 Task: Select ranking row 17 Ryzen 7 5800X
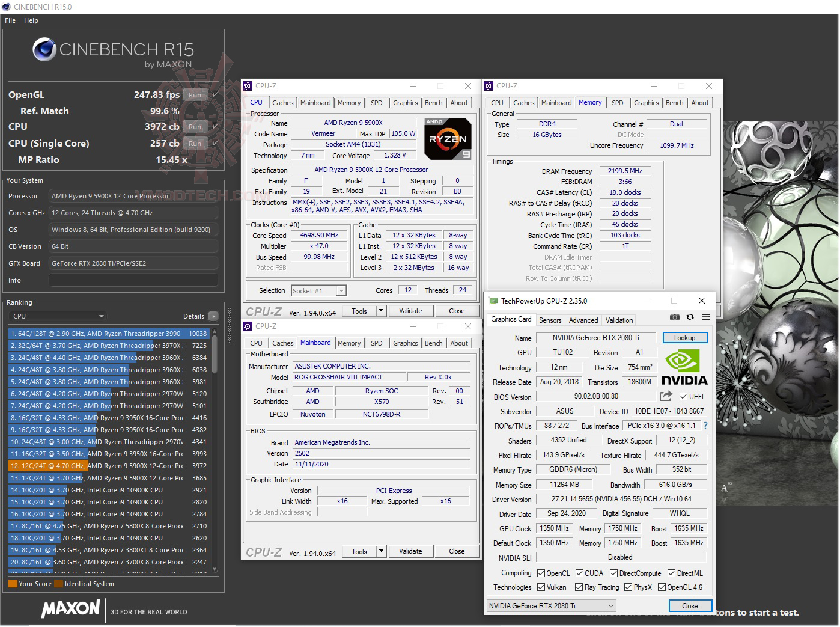point(108,526)
